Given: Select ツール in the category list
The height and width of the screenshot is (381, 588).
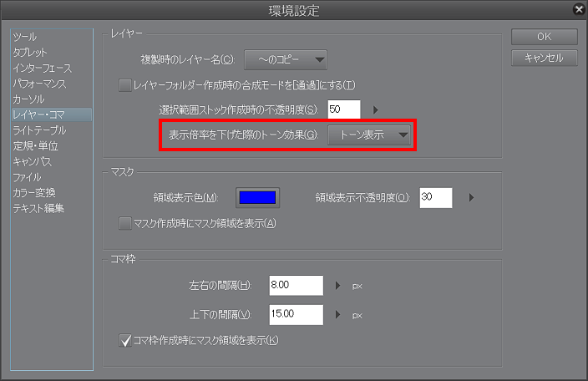Looking at the screenshot, I should pyautogui.click(x=25, y=37).
